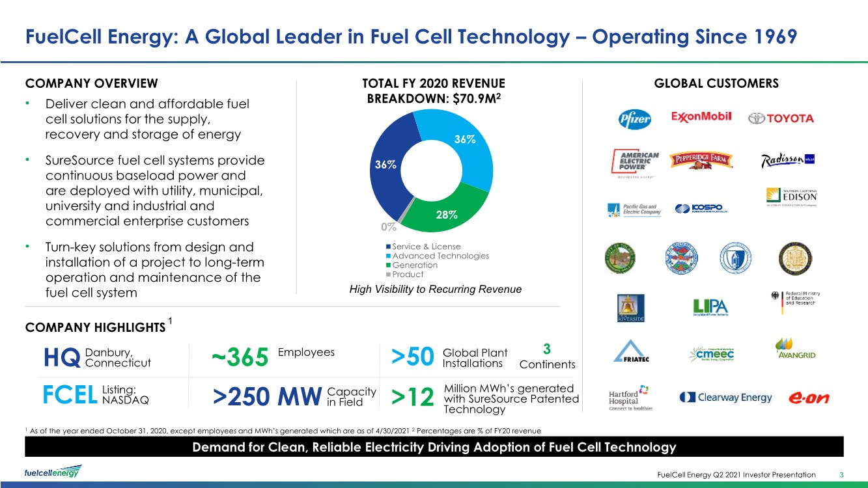868x488 pixels.
Task: Click the COMPANY OVERVIEW heading
Action: coord(91,83)
